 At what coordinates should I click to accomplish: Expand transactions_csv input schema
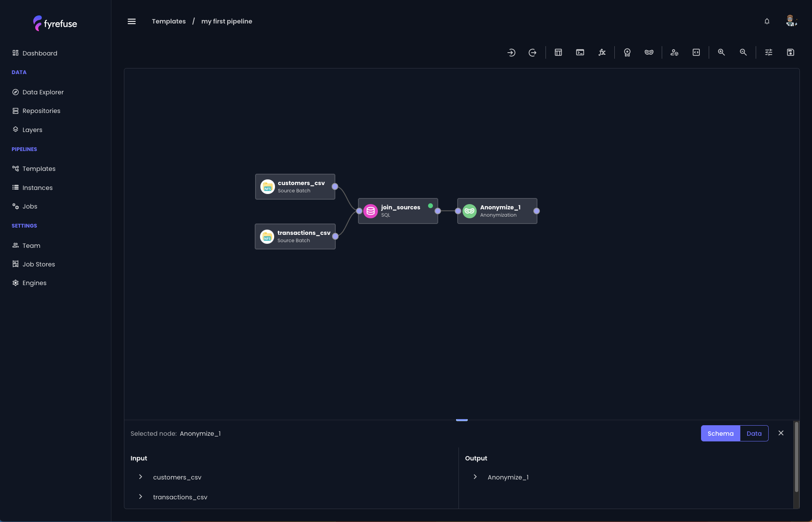[x=141, y=497]
